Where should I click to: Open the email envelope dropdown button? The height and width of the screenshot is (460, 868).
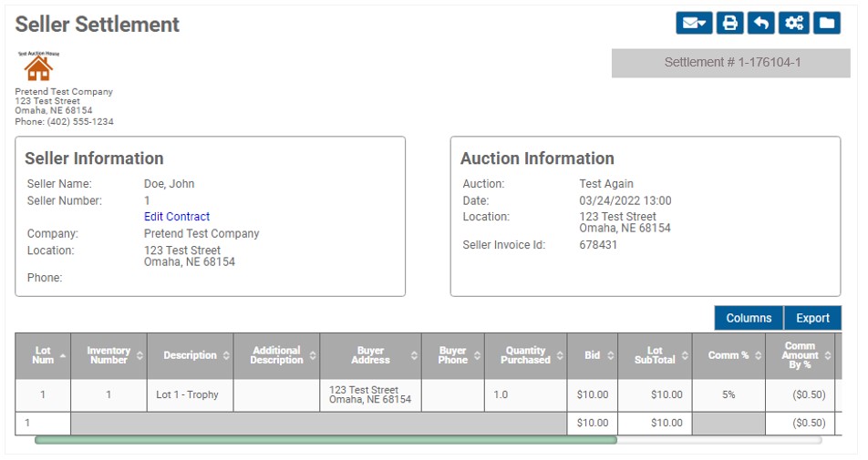point(694,23)
